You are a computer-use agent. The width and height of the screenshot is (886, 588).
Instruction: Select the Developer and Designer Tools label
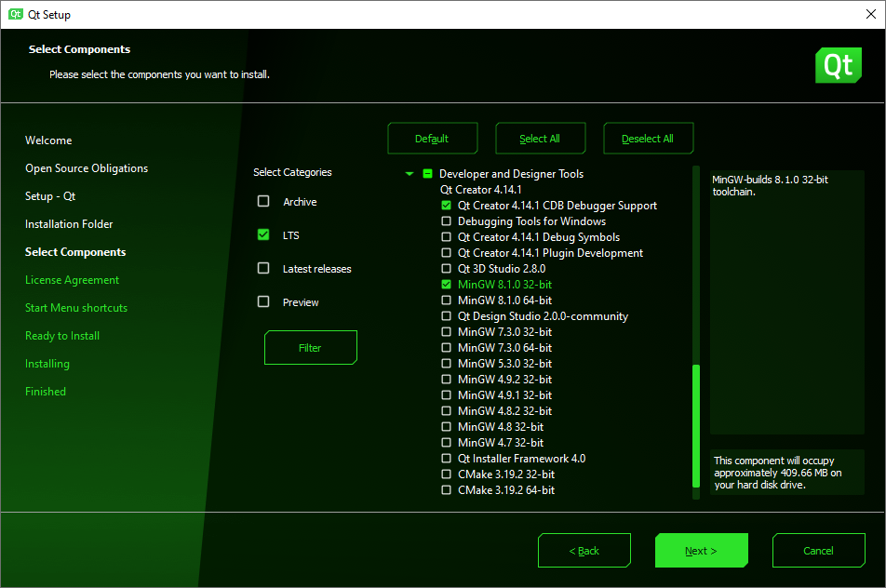[x=511, y=173]
